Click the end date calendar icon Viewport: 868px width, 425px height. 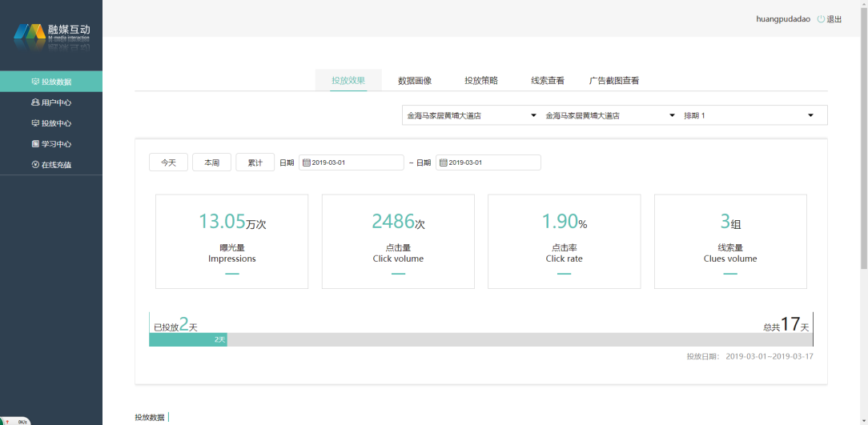point(443,162)
